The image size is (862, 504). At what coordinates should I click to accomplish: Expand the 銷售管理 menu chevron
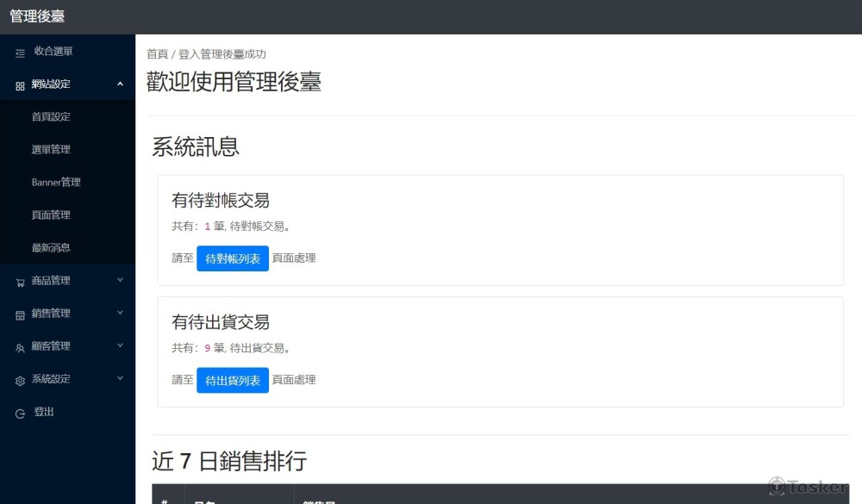coord(120,313)
